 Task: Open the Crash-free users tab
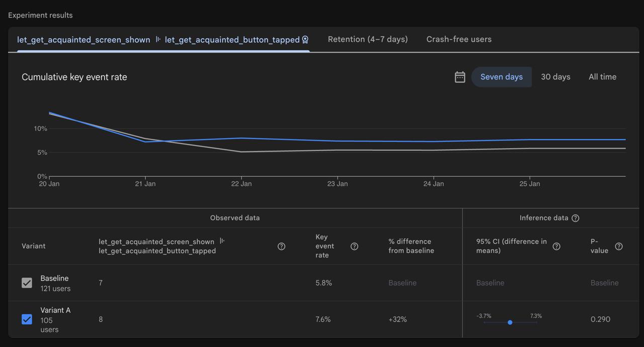pyautogui.click(x=459, y=39)
